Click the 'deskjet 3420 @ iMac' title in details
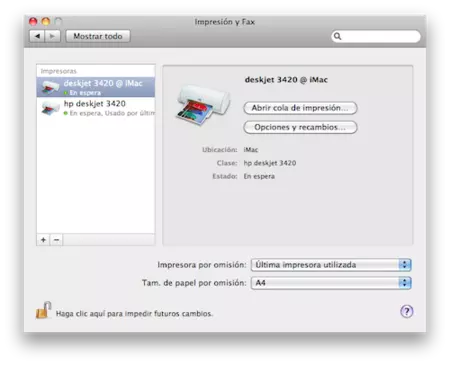450x365 pixels. coord(286,80)
